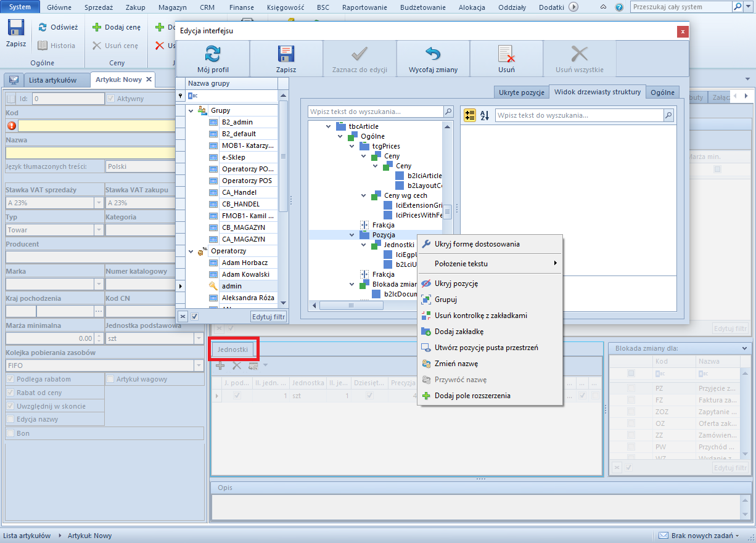756x543 pixels.
Task: Collapse the Grupy node in group list
Action: click(x=191, y=110)
